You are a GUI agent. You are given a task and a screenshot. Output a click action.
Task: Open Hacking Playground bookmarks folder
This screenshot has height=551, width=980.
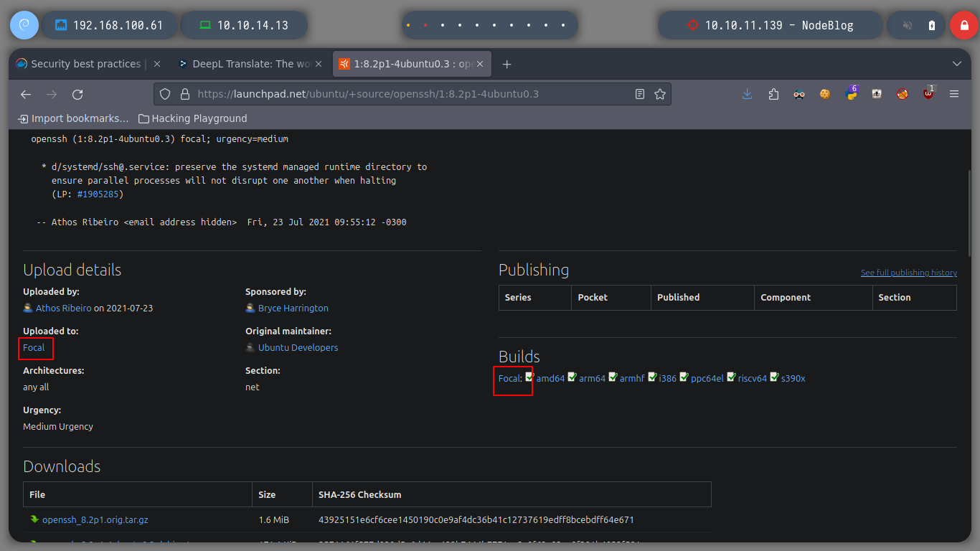[x=192, y=118]
